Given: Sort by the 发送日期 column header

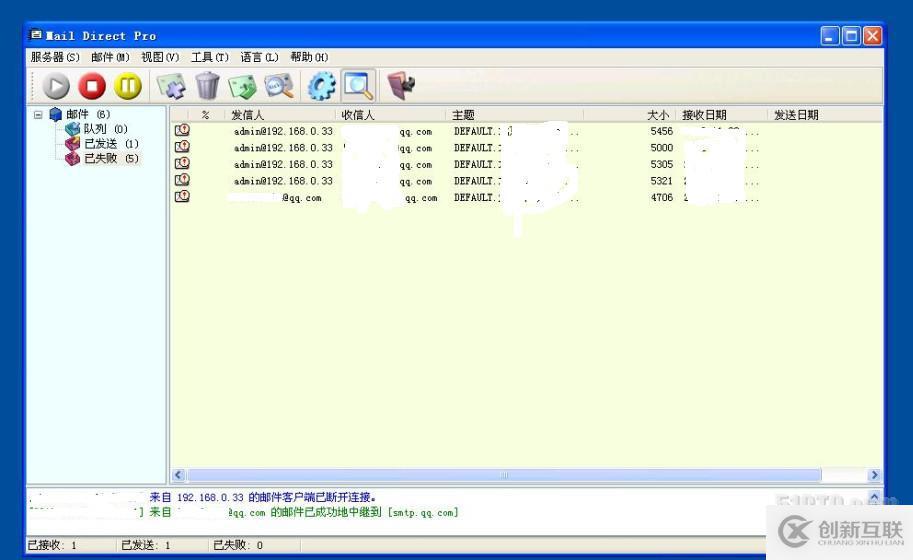Looking at the screenshot, I should point(824,115).
